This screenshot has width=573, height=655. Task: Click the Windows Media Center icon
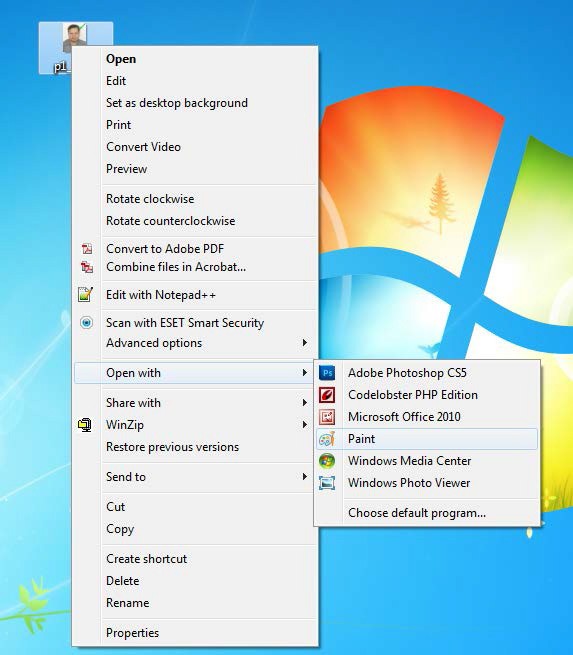(327, 461)
